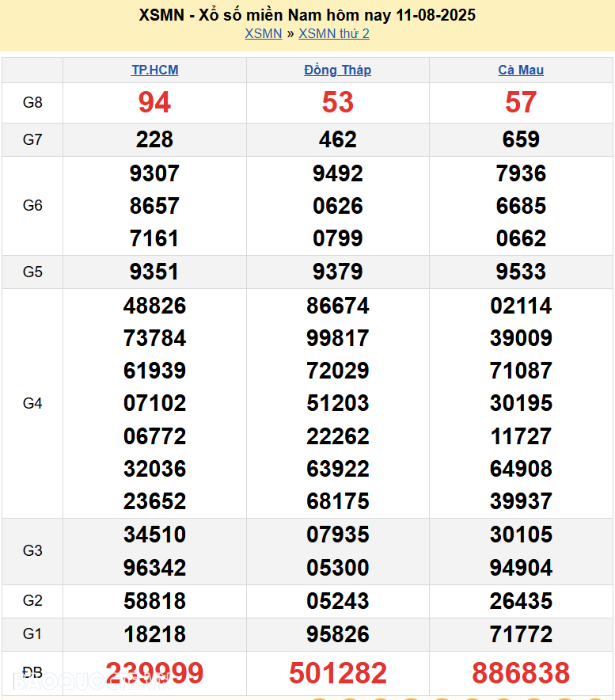Click the page title XSMN 11-08-2025

click(307, 15)
